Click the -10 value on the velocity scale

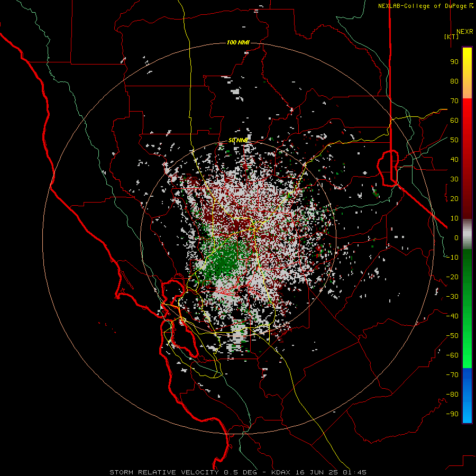click(x=452, y=258)
